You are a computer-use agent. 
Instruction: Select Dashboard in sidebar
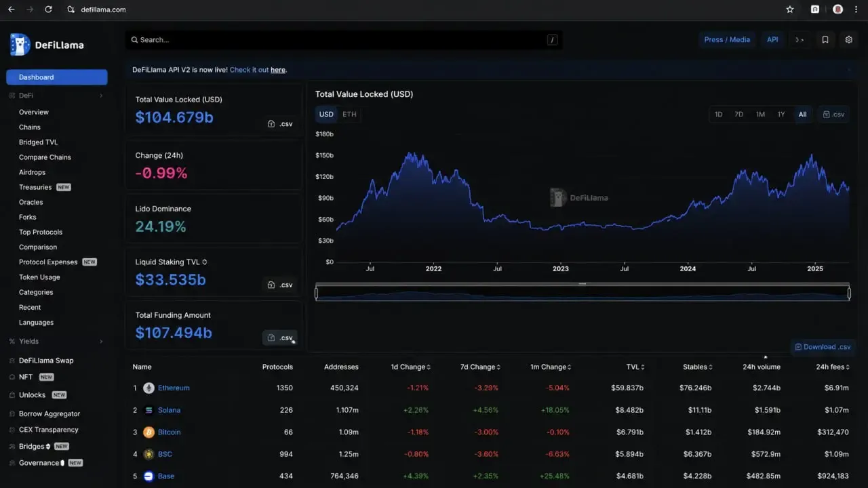[57, 77]
